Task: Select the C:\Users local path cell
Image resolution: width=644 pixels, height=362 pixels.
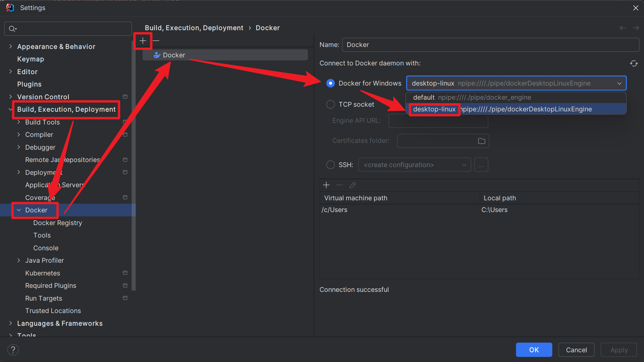Action: 559,210
